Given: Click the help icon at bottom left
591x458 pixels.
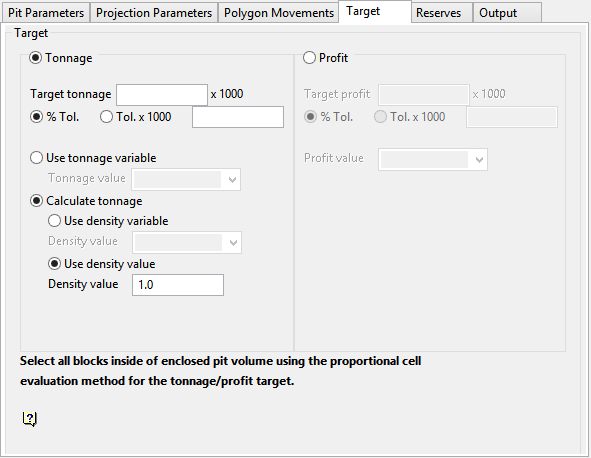Looking at the screenshot, I should click(x=30, y=418).
